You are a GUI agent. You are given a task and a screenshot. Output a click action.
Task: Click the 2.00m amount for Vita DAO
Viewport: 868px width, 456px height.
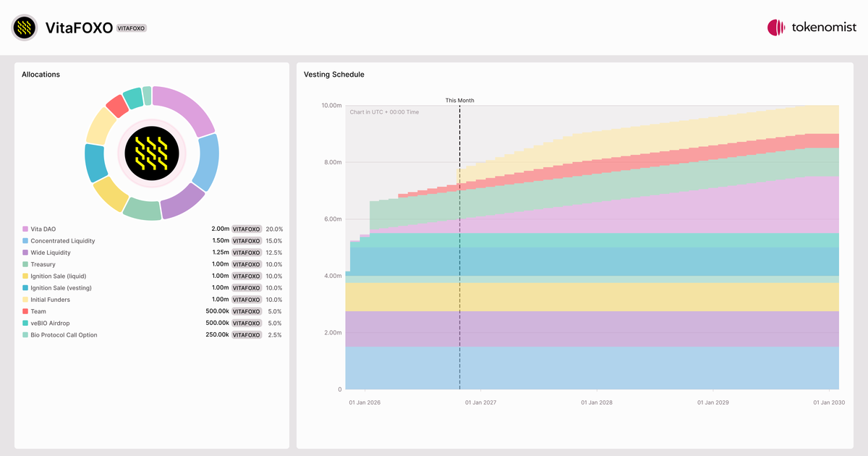tap(220, 229)
